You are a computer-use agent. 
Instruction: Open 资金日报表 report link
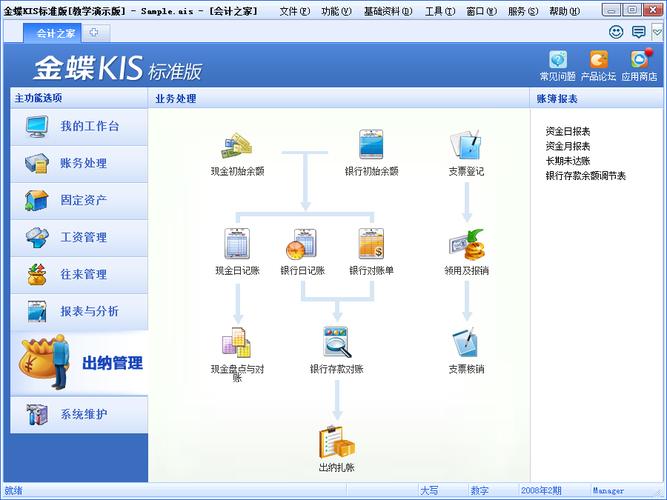(568, 131)
